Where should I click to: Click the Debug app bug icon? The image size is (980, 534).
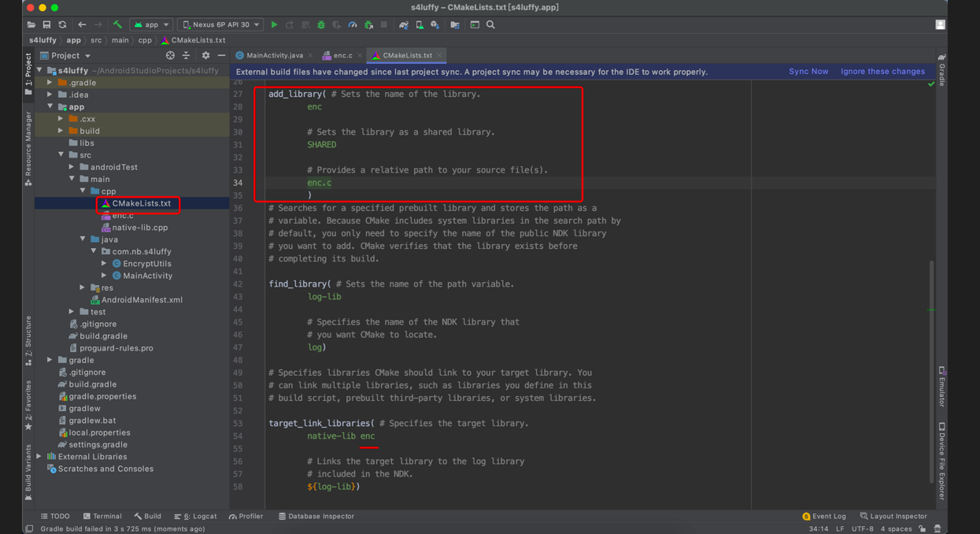click(321, 25)
